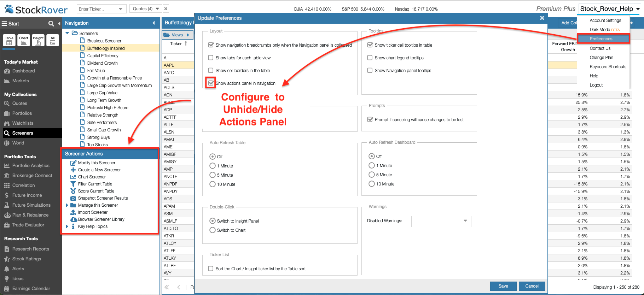Open Alerts in Research Tools

18,269
